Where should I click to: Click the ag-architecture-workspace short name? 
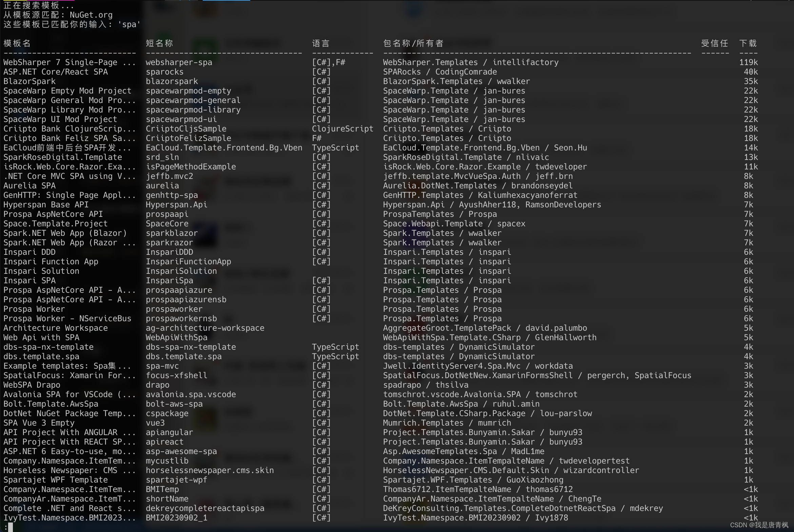tap(205, 328)
